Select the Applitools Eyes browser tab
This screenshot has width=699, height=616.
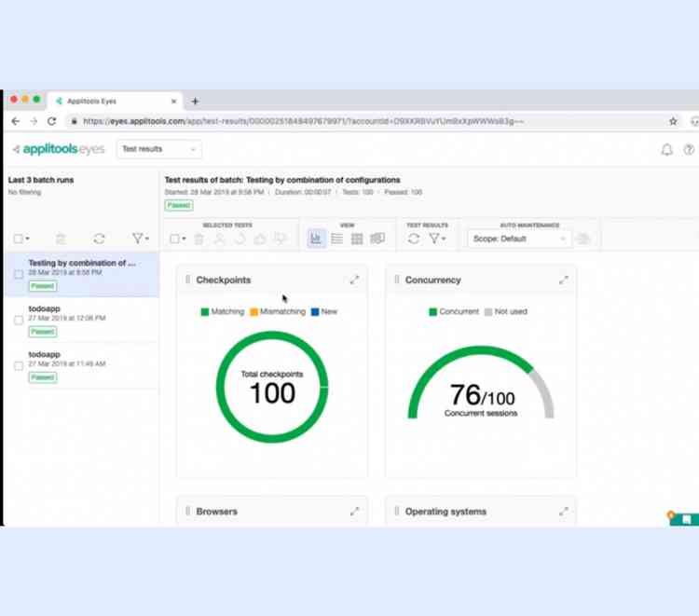[x=116, y=102]
